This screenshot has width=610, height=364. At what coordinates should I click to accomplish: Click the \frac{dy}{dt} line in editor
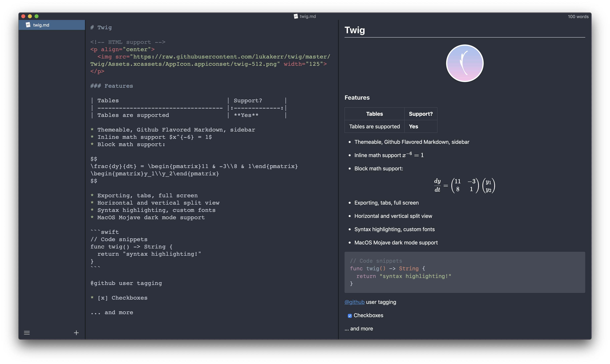coord(194,166)
